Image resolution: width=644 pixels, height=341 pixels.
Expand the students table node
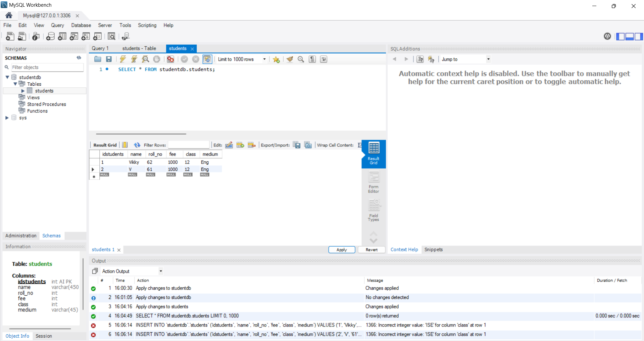(23, 91)
